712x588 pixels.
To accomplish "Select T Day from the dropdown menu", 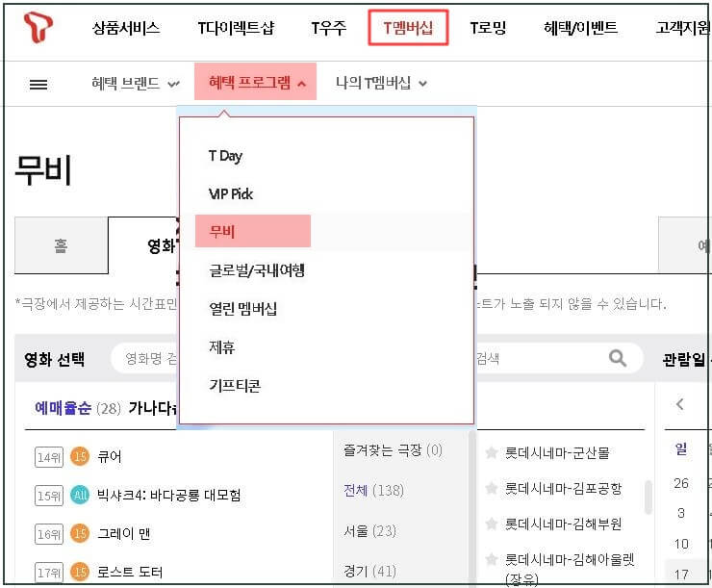I will coord(225,156).
